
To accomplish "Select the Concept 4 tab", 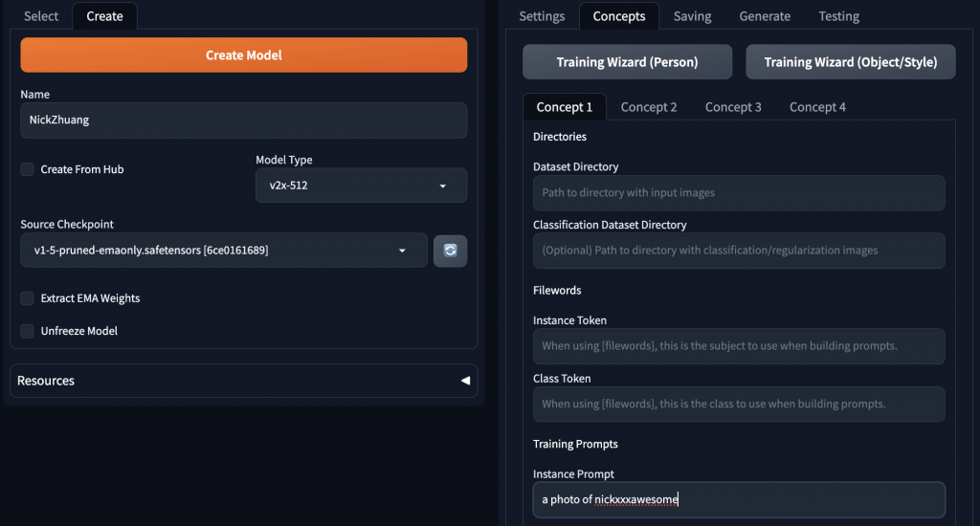I will click(x=817, y=107).
